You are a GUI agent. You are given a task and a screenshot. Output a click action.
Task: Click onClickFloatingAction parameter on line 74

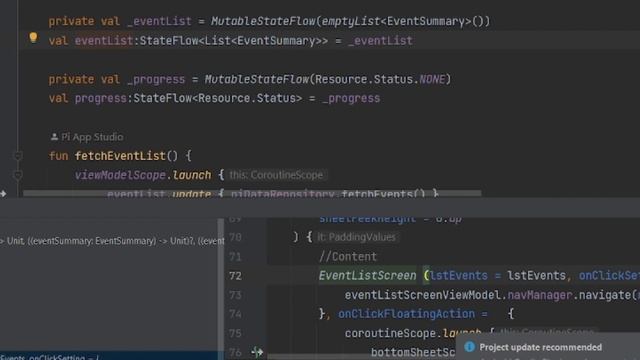pyautogui.click(x=407, y=314)
